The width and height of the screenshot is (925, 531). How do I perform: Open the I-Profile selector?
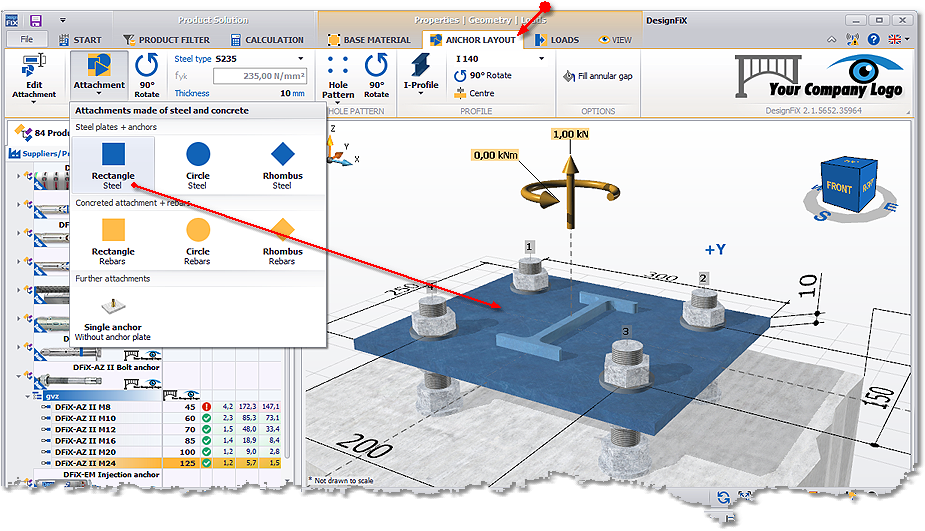(421, 75)
